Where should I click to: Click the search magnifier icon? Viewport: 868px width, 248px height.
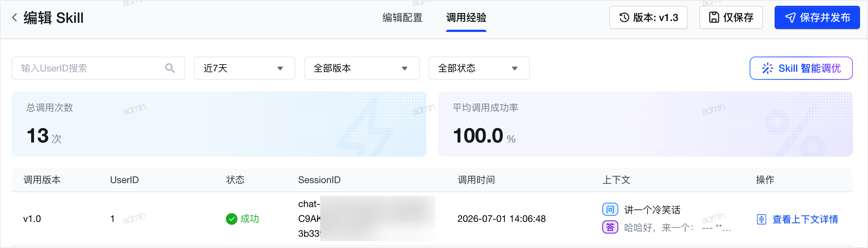pos(170,68)
